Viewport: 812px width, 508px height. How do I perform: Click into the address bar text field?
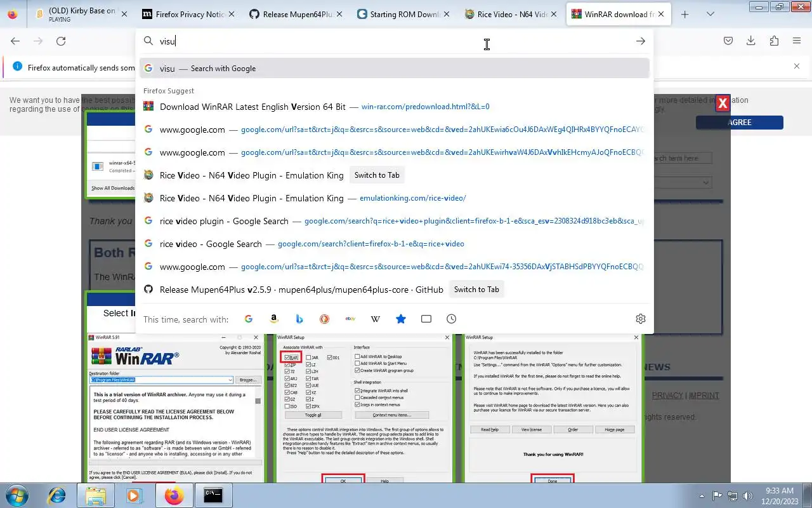393,41
